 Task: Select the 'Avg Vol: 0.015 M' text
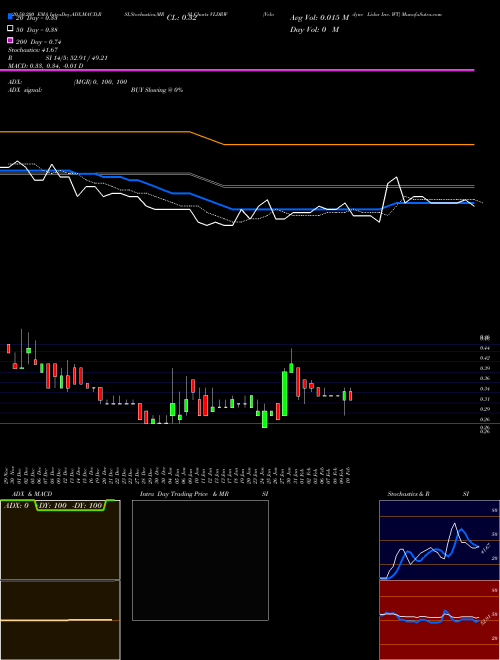319,18
